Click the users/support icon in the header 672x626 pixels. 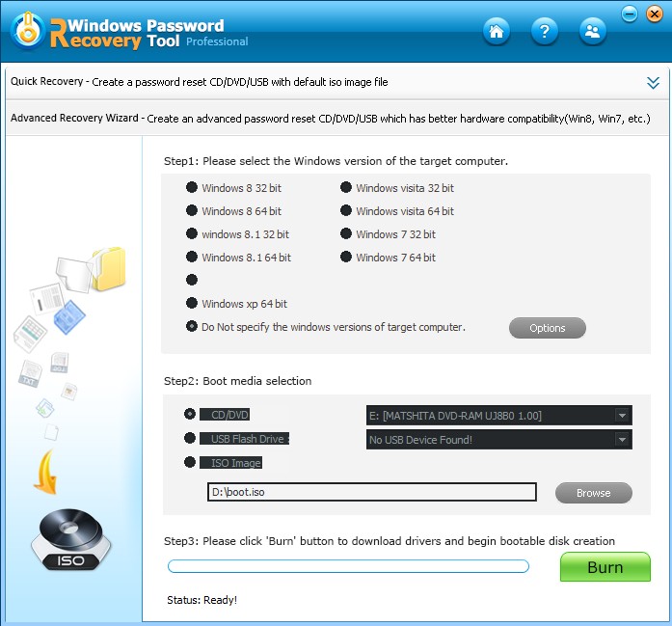592,31
